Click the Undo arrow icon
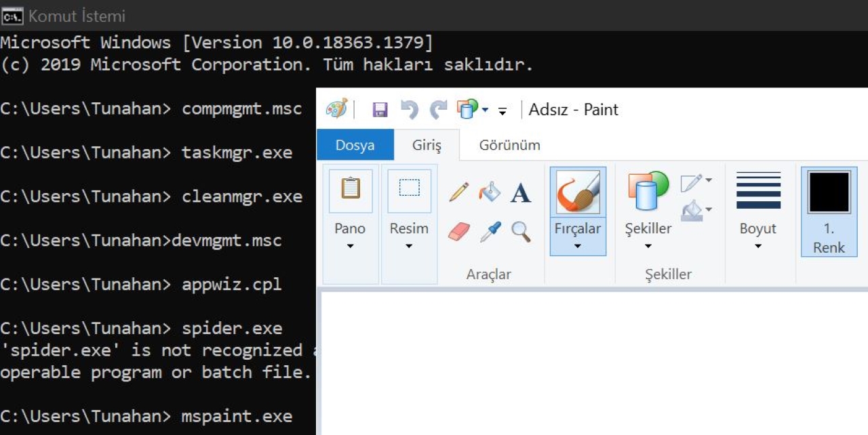Viewport: 868px width, 435px height. pos(409,110)
